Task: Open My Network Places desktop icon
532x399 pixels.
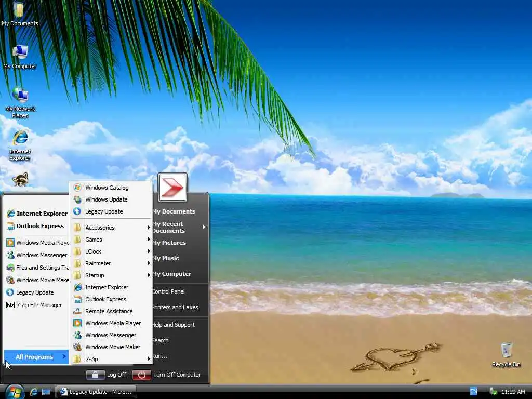Action: 20,102
